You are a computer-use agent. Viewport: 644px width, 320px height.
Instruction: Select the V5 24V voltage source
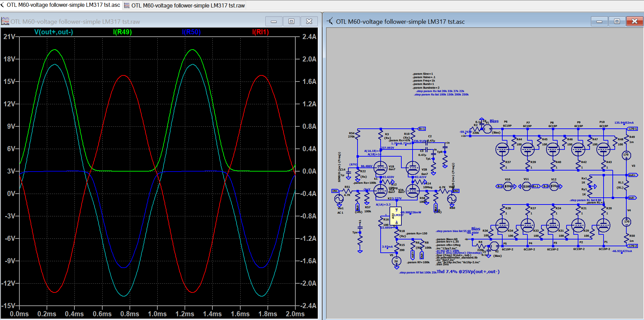pos(396,261)
